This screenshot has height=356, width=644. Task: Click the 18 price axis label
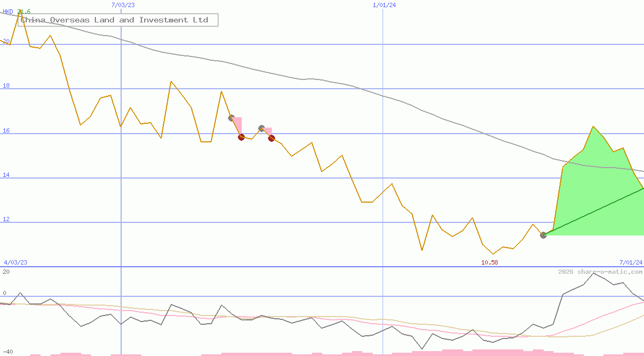[x=6, y=86]
